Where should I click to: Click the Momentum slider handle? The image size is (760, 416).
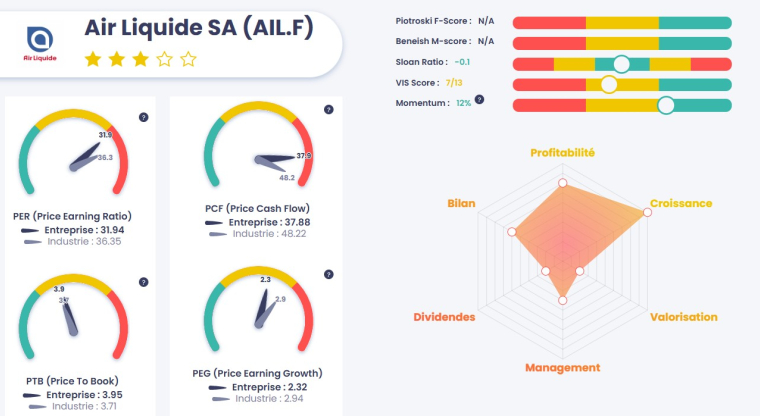pos(666,104)
